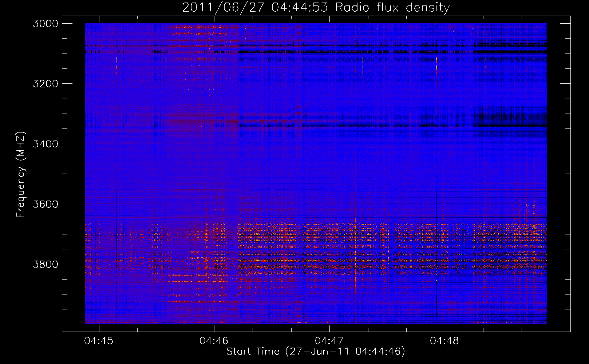
Task: Click the 3600 frequency tick label
Action: [46, 204]
